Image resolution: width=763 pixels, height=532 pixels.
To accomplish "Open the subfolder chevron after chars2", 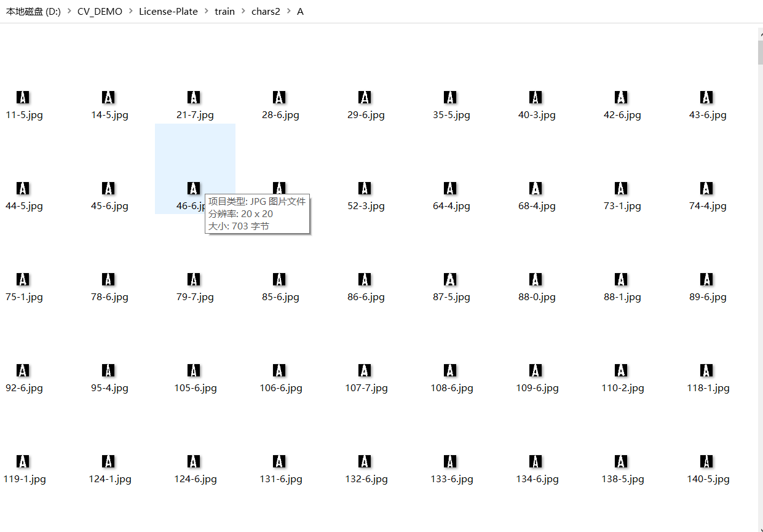I will pos(288,12).
